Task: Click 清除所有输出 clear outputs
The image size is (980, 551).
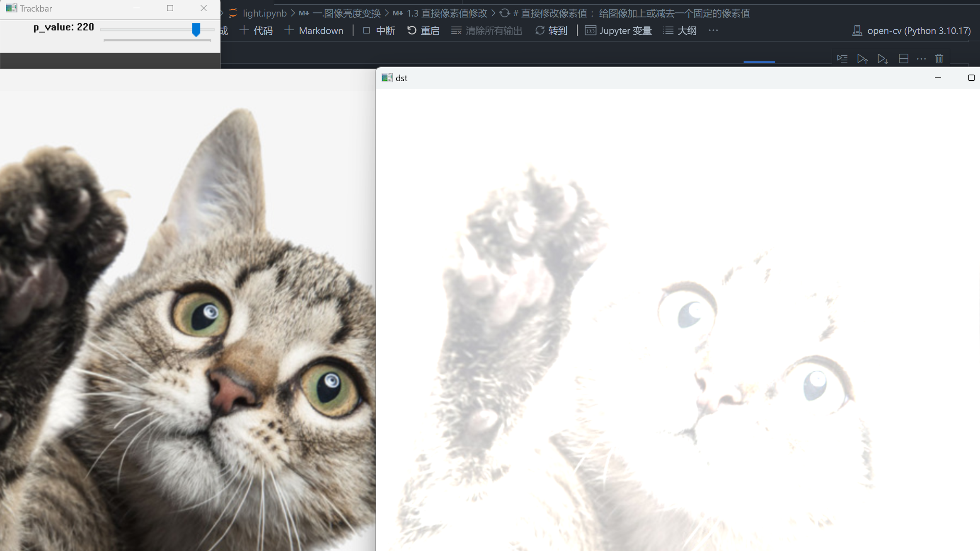Action: tap(486, 31)
